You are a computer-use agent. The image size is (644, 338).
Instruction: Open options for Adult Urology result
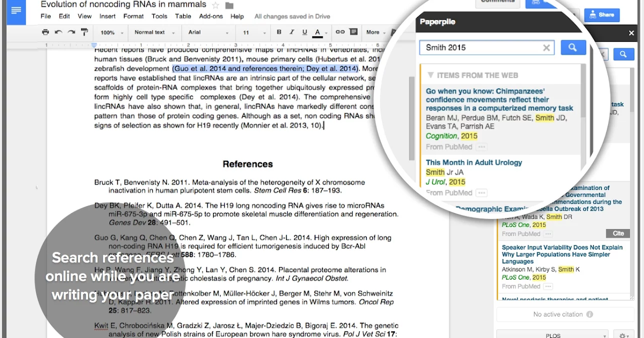pyautogui.click(x=481, y=193)
